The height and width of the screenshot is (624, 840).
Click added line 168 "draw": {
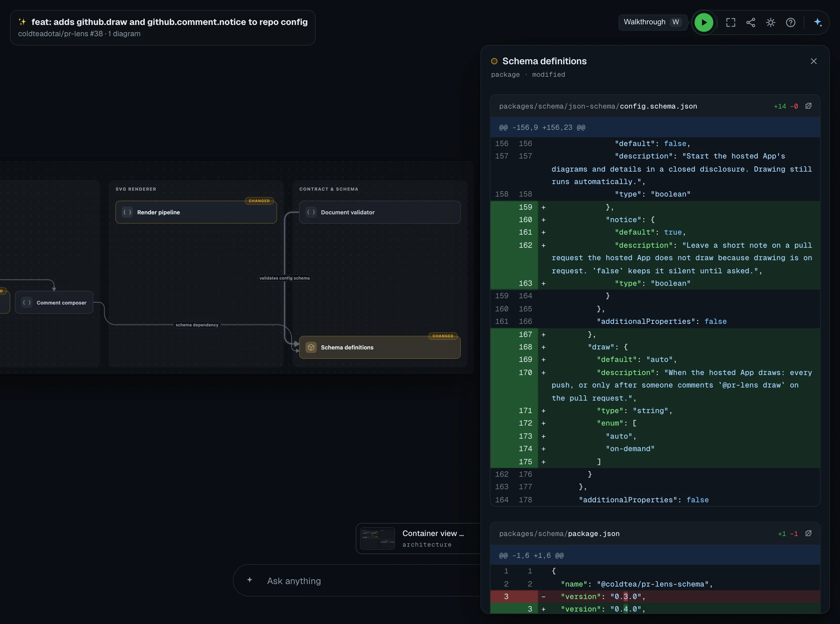[x=655, y=347]
